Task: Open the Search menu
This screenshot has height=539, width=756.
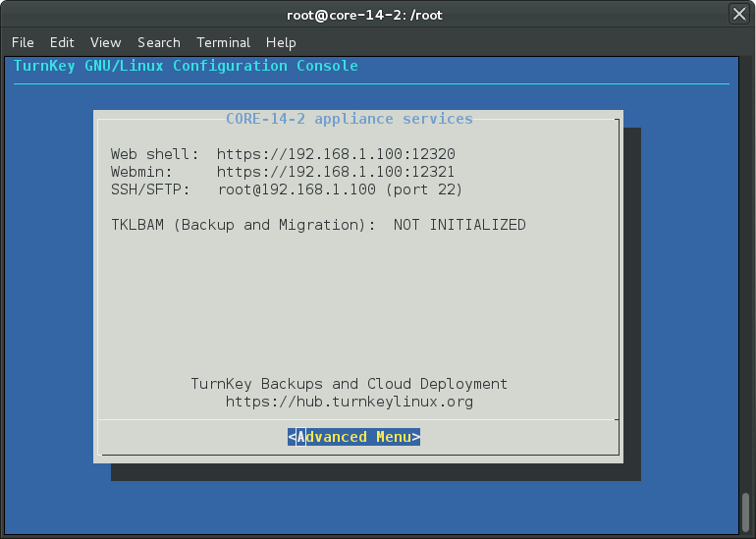Action: coord(159,42)
